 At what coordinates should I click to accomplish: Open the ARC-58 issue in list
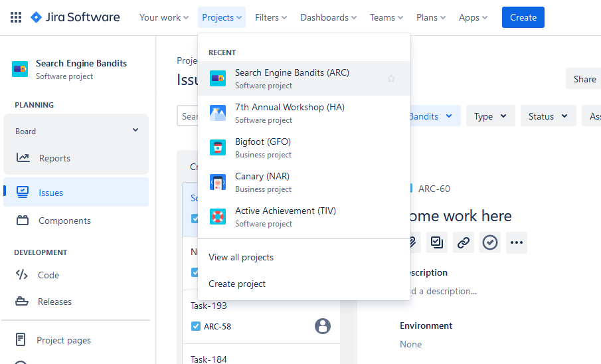217,326
